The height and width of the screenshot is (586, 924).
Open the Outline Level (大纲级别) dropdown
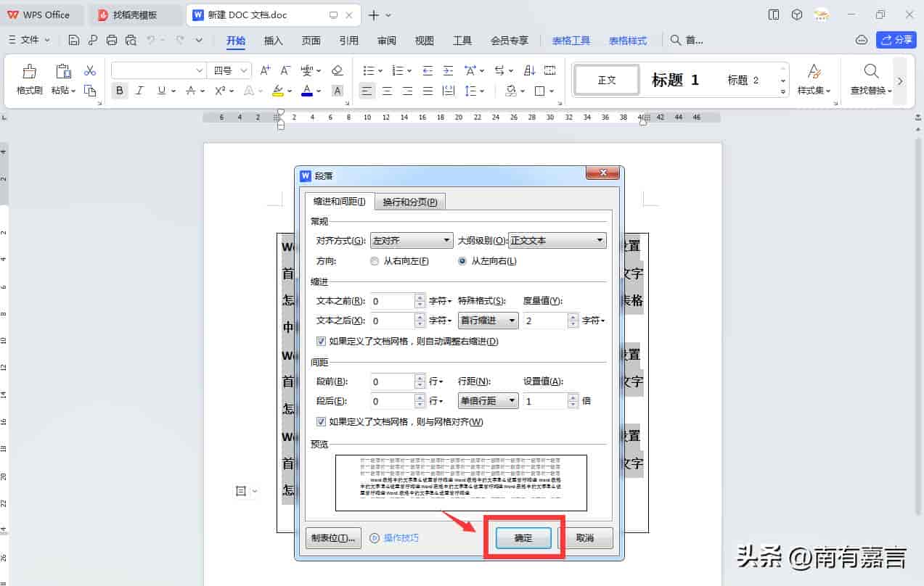tap(557, 240)
